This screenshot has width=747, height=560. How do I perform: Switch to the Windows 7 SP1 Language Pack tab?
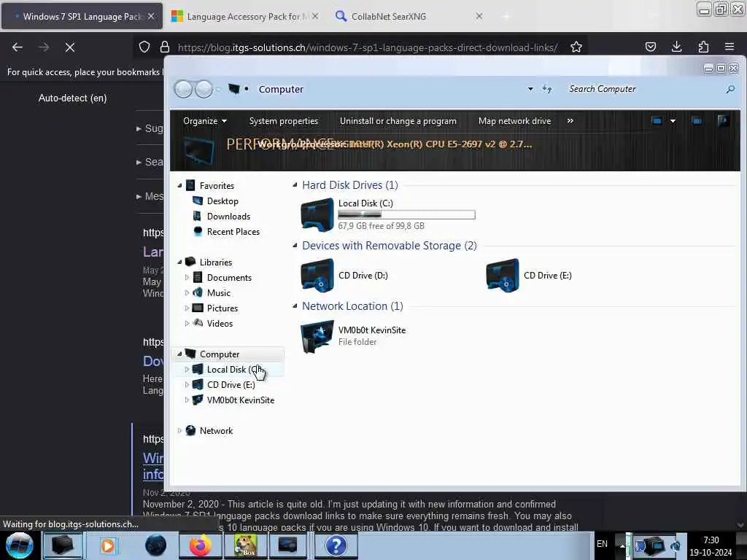tap(82, 16)
